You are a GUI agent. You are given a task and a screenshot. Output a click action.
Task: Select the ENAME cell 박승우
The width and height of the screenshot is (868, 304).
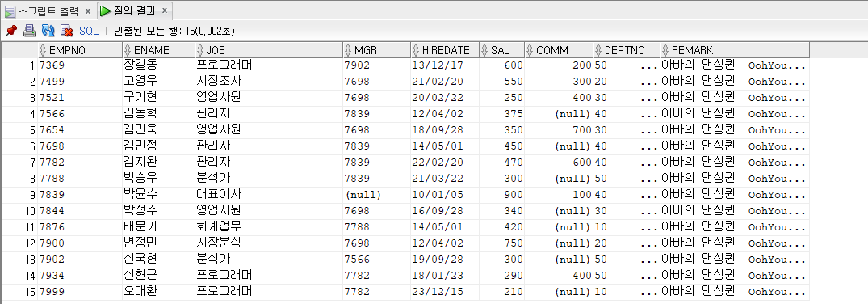(158, 179)
